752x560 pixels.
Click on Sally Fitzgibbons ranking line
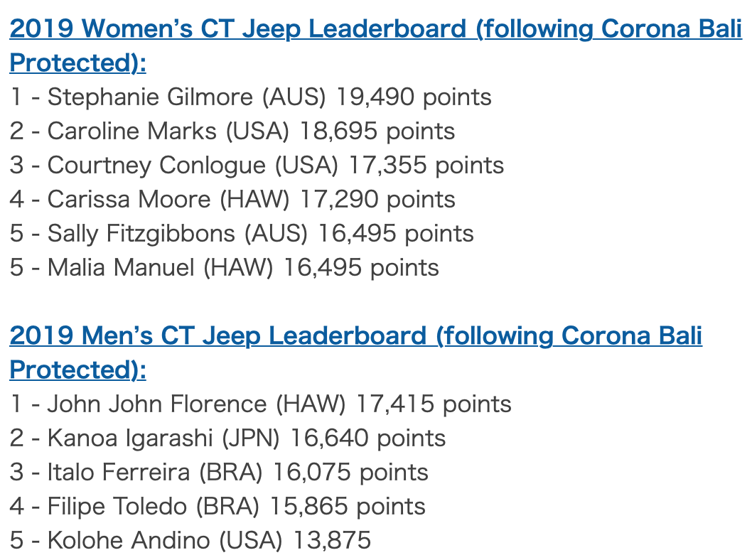(x=242, y=234)
